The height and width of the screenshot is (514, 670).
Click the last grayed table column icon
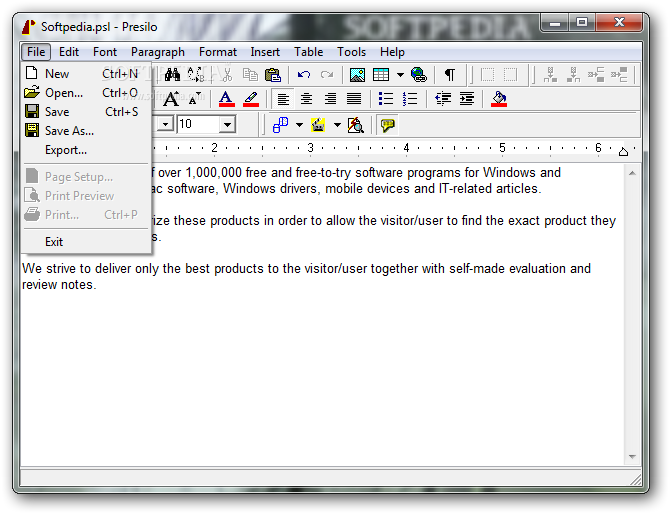(619, 75)
